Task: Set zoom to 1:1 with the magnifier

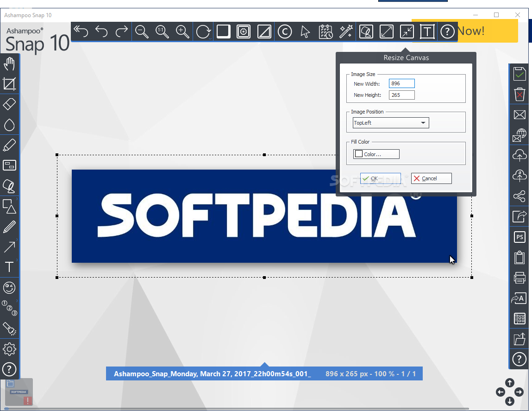Action: (x=162, y=32)
